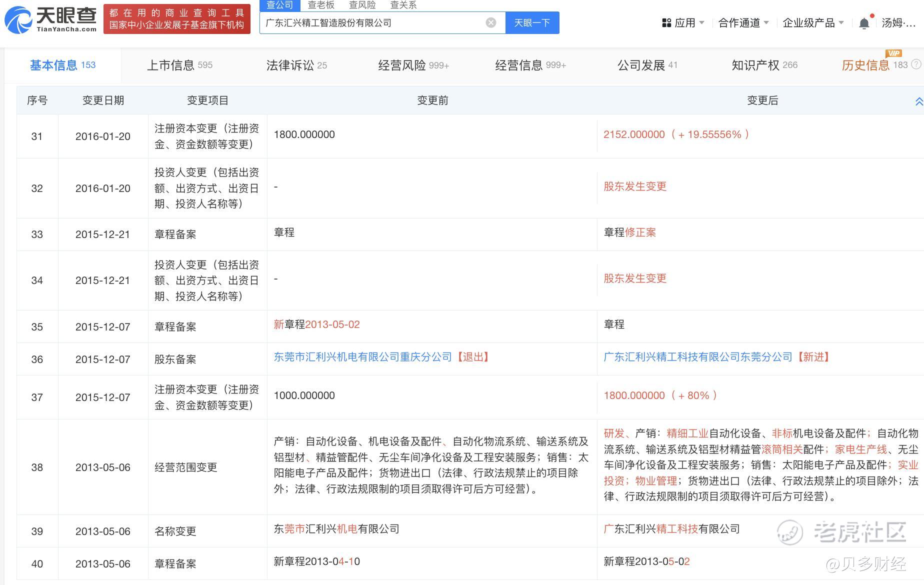Open the 汤姆 user account menu
Viewport: 924px width, 585px height.
tap(898, 23)
